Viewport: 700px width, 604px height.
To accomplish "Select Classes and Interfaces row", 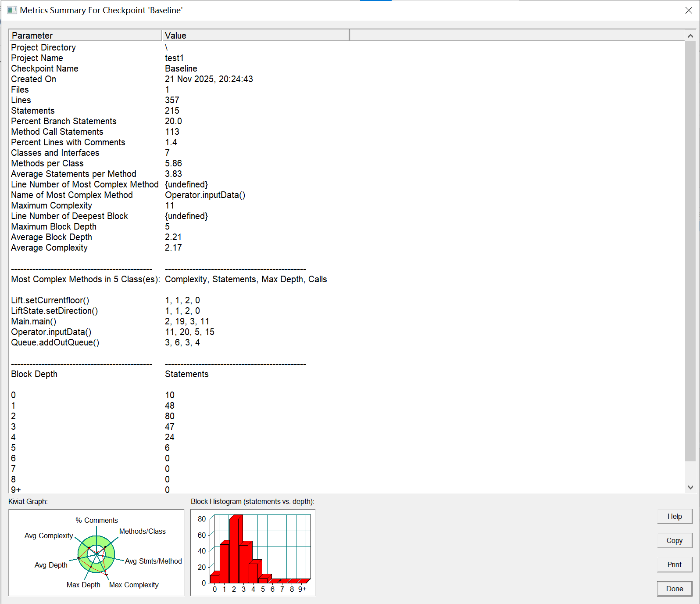I will [346, 153].
